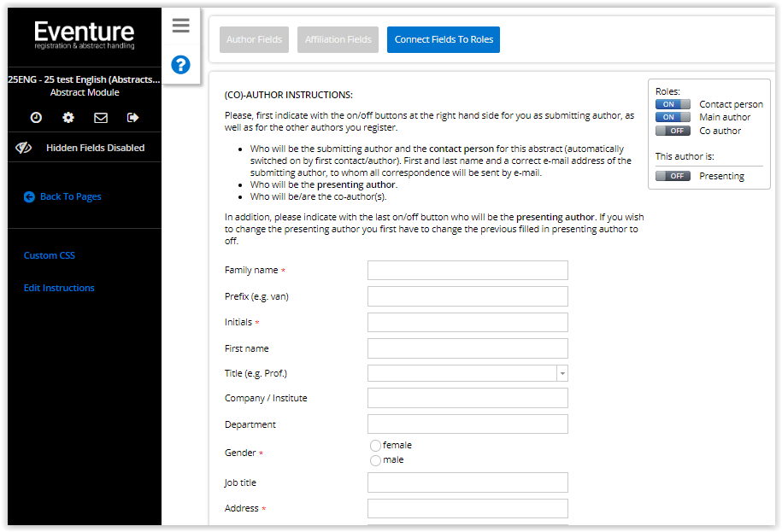Go to Back To Pages link
Screen dimensions: 782x532
[x=70, y=196]
